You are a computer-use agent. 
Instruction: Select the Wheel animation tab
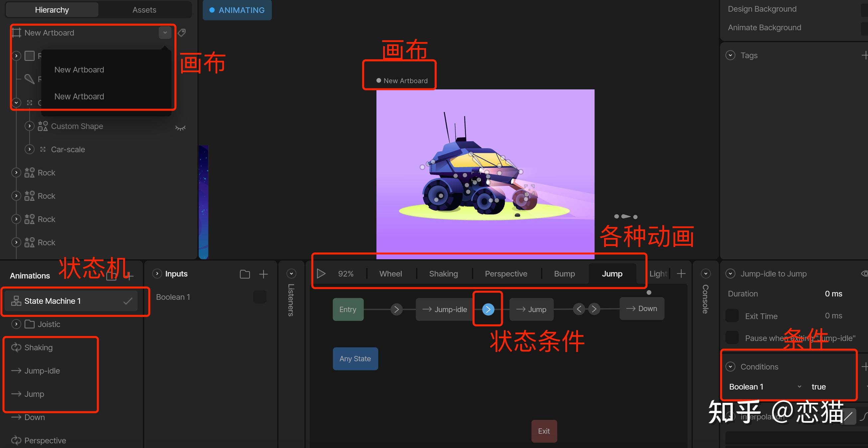390,274
